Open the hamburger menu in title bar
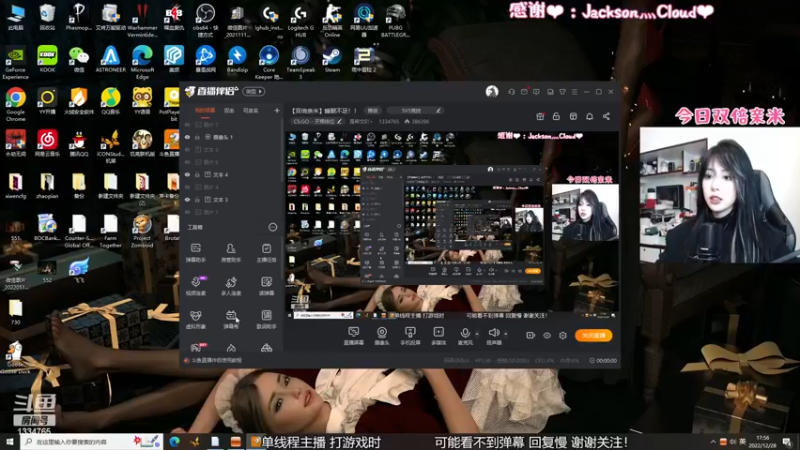Viewport: 800px width, 450px height. [x=574, y=92]
